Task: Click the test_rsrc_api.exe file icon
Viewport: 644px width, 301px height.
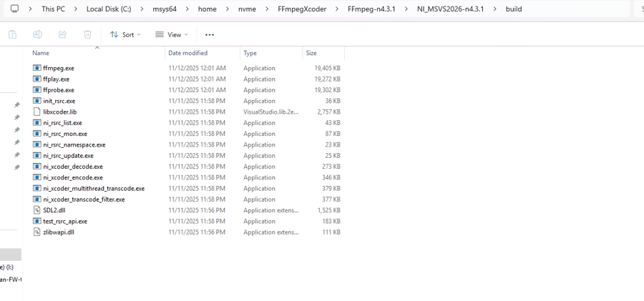Action: 37,221
